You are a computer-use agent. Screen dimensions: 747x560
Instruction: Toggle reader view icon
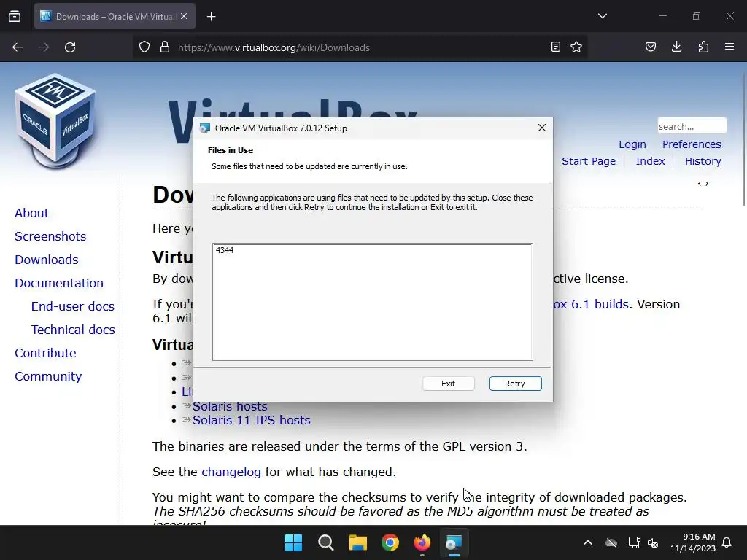(555, 47)
